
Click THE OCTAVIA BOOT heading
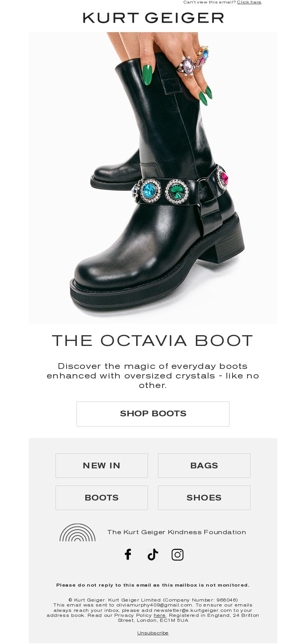point(153,341)
